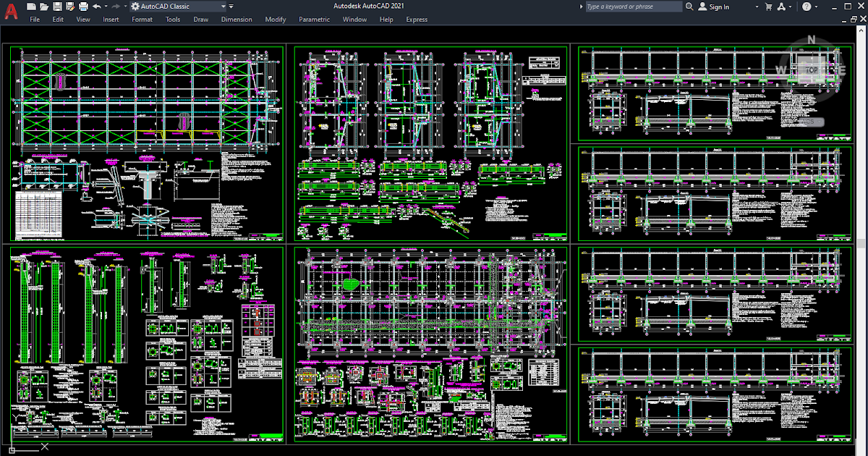Click the shopping cart icon

pos(768,7)
